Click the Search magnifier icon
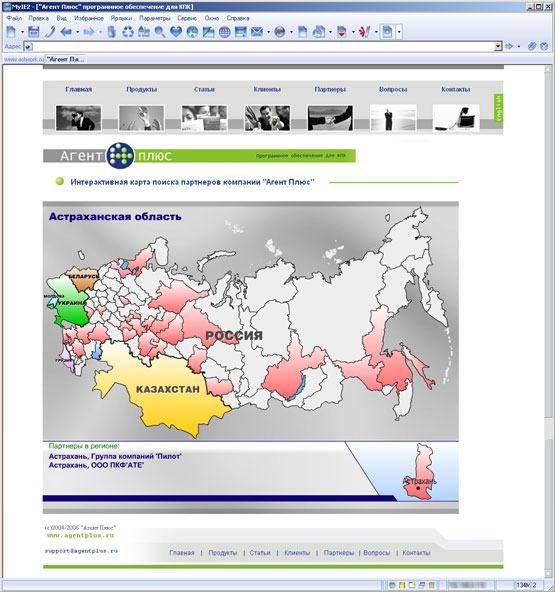This screenshot has width=555, height=592. point(160,32)
